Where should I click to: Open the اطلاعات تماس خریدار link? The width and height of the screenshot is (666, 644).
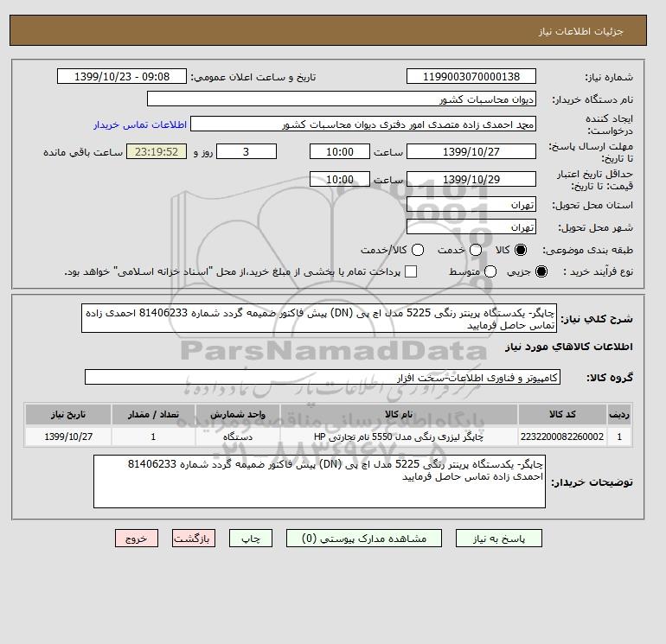(140, 124)
